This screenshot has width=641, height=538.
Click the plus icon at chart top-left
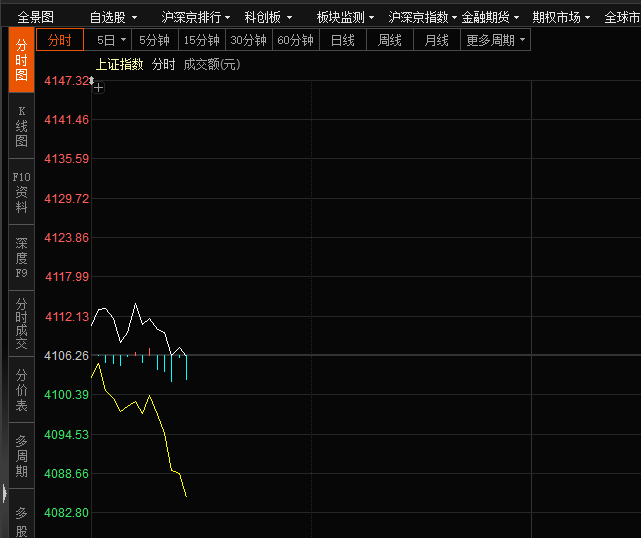click(x=98, y=87)
